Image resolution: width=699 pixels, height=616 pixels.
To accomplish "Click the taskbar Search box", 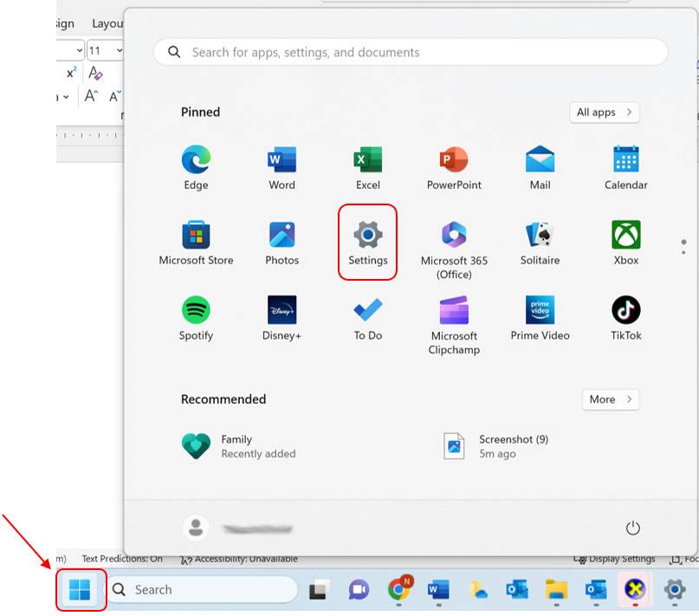I will tap(203, 590).
